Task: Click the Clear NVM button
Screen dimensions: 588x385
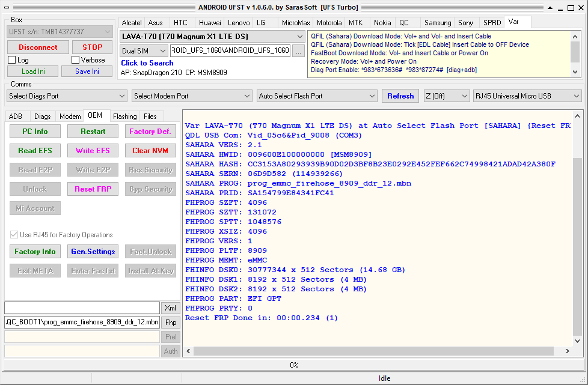Action: [x=150, y=151]
